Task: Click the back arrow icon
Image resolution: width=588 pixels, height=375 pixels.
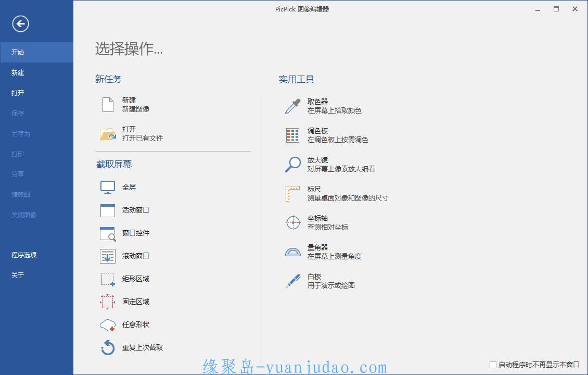Action: [21, 23]
